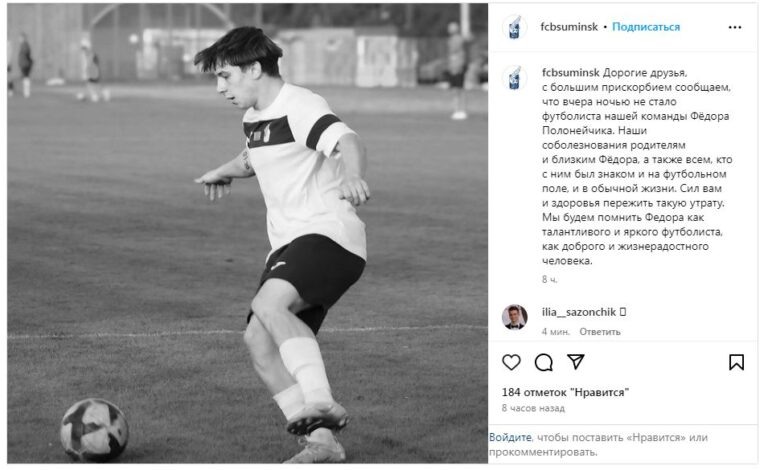
Task: Click the Войдите login link
Action: [x=510, y=437]
